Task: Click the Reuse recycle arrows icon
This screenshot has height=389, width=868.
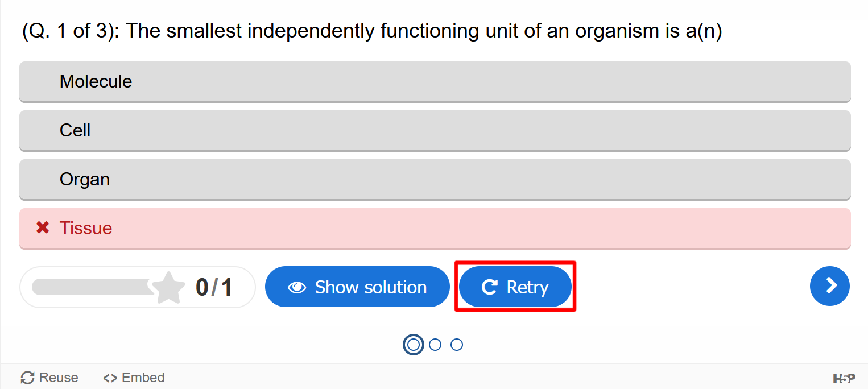Action: 27,378
